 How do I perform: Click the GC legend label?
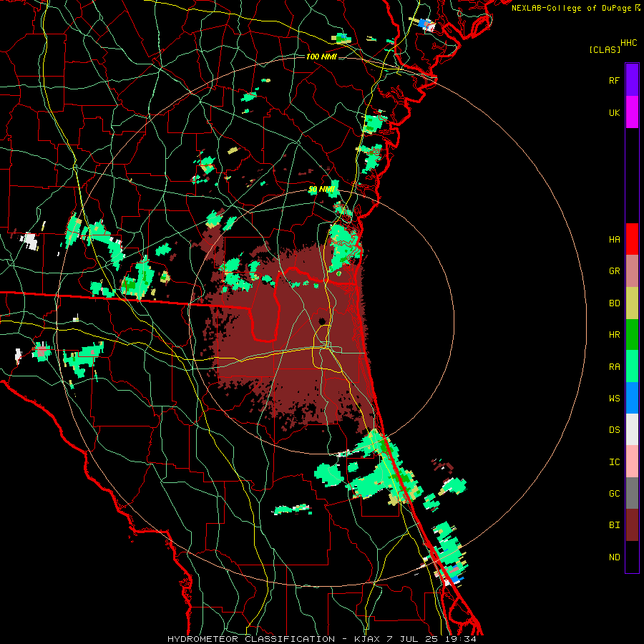(614, 493)
